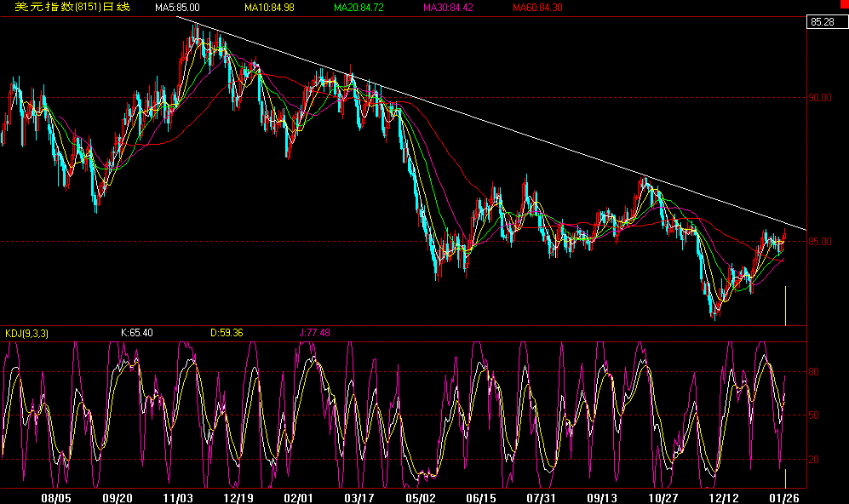
Task: Click the 02/01 date label
Action: [x=298, y=498]
